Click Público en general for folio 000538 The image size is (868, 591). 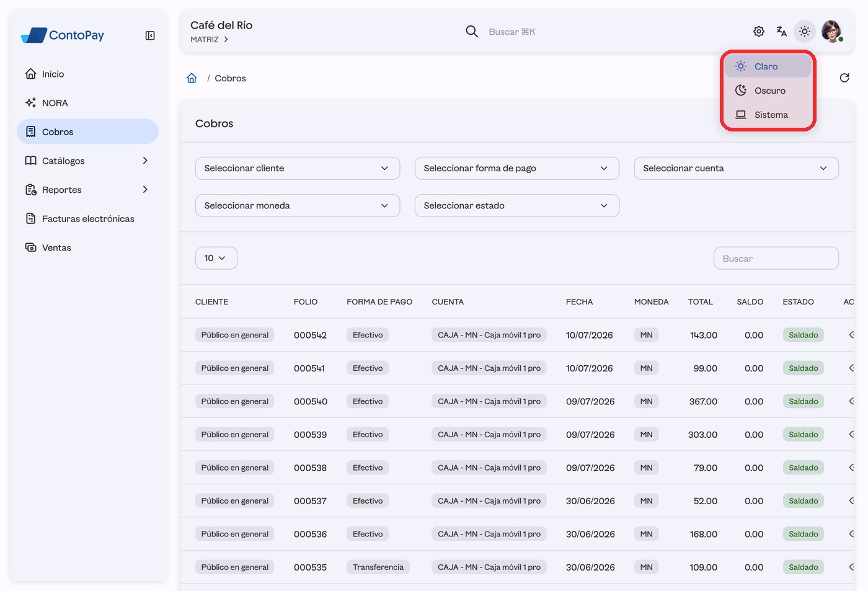[235, 468]
